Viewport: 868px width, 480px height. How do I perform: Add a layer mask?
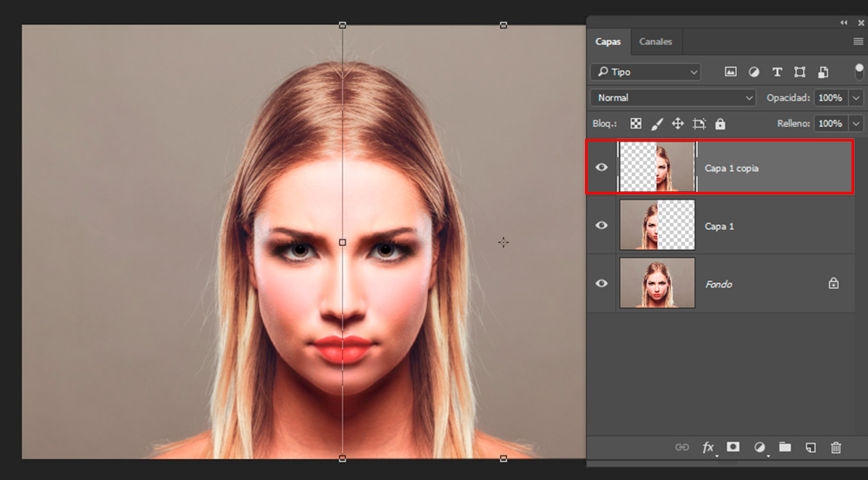[733, 447]
